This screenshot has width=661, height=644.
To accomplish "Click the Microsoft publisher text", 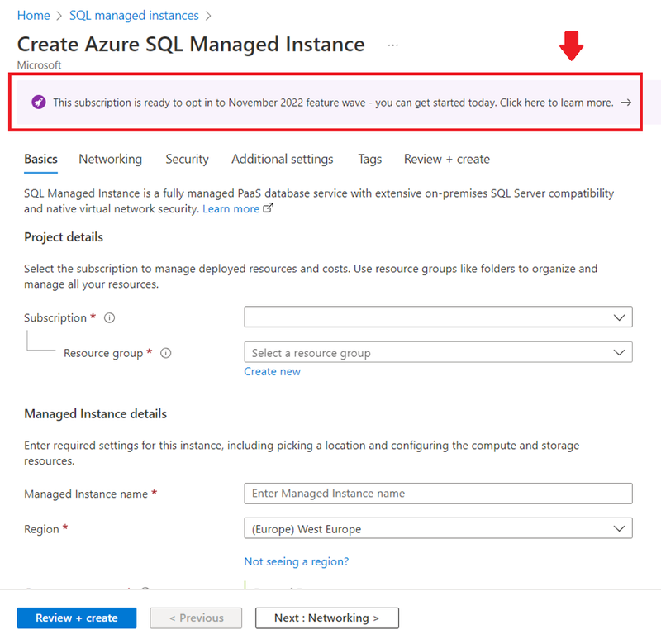I will (39, 65).
